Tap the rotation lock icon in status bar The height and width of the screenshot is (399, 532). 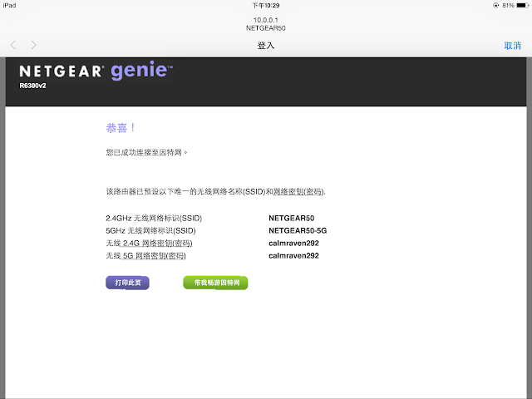pyautogui.click(x=495, y=6)
